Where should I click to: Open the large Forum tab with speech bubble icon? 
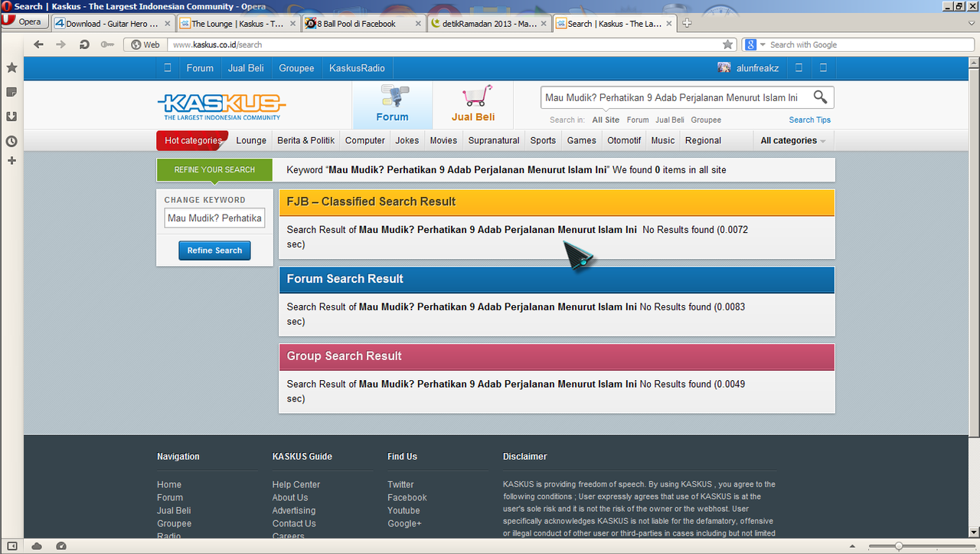pos(392,104)
